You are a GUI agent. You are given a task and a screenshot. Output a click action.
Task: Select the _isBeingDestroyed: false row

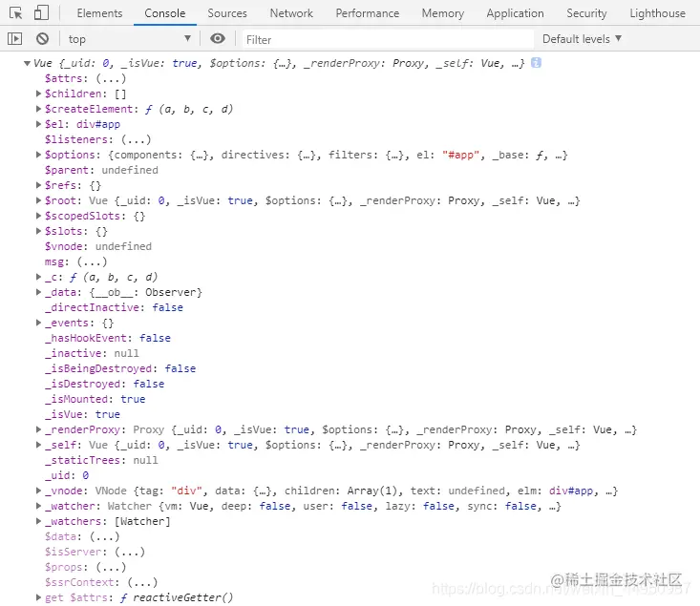coord(120,368)
